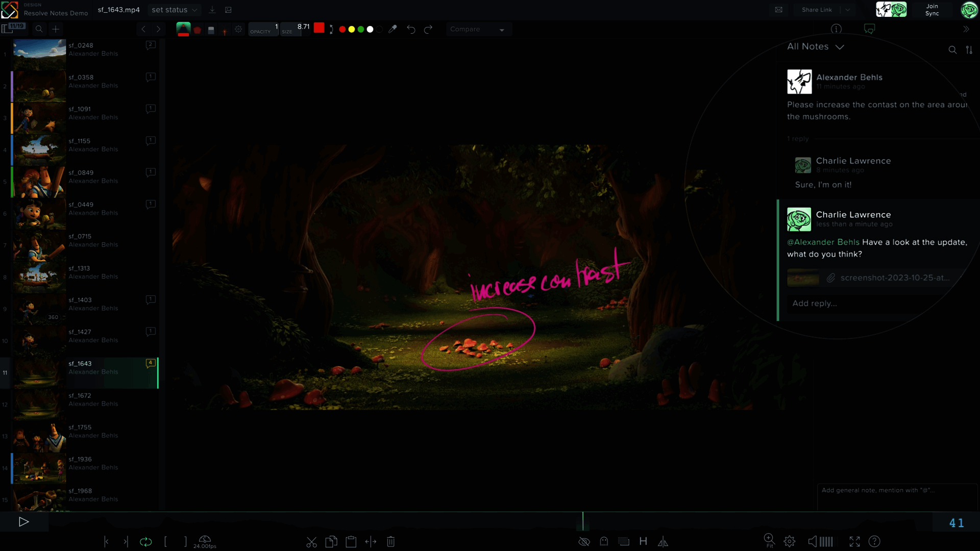Select the sf_0849 clip thumbnail
This screenshot has height=551, width=980.
[x=39, y=182]
